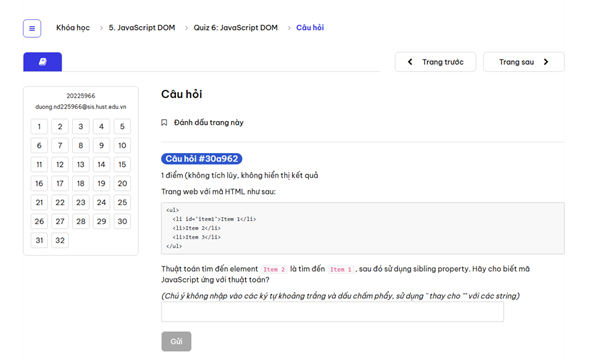Select the blue book tab icon

(x=43, y=62)
